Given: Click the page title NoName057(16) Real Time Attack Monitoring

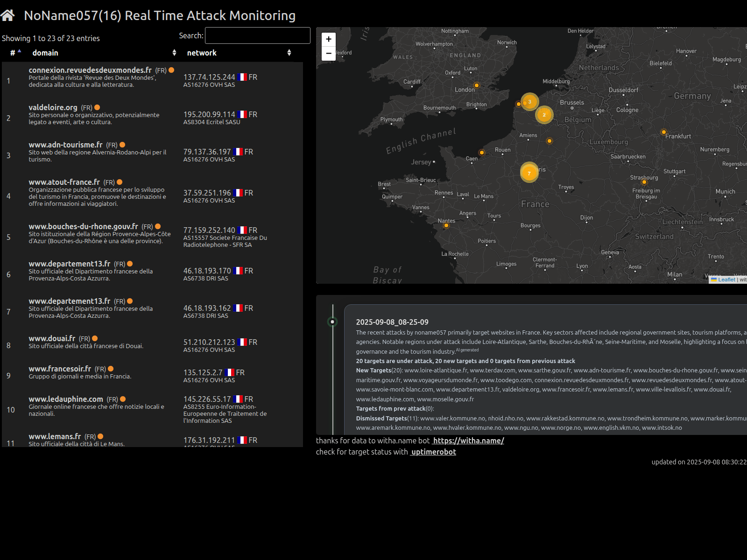Looking at the screenshot, I should (x=160, y=15).
